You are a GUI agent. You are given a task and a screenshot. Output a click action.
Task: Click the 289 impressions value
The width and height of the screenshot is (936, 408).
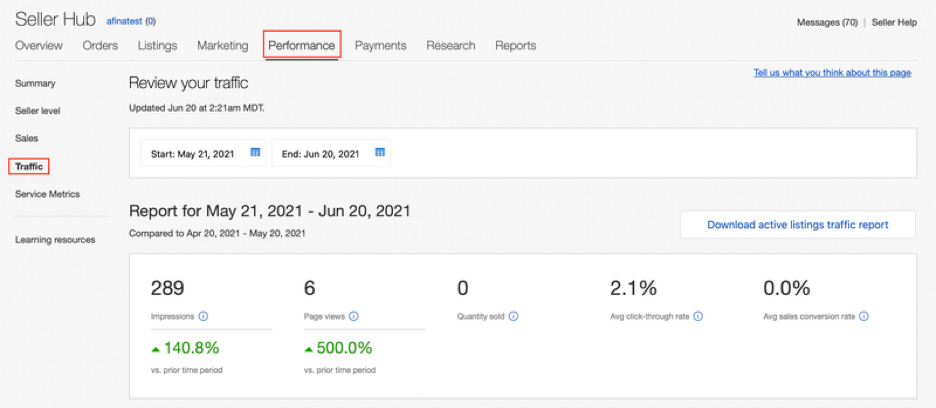point(168,289)
